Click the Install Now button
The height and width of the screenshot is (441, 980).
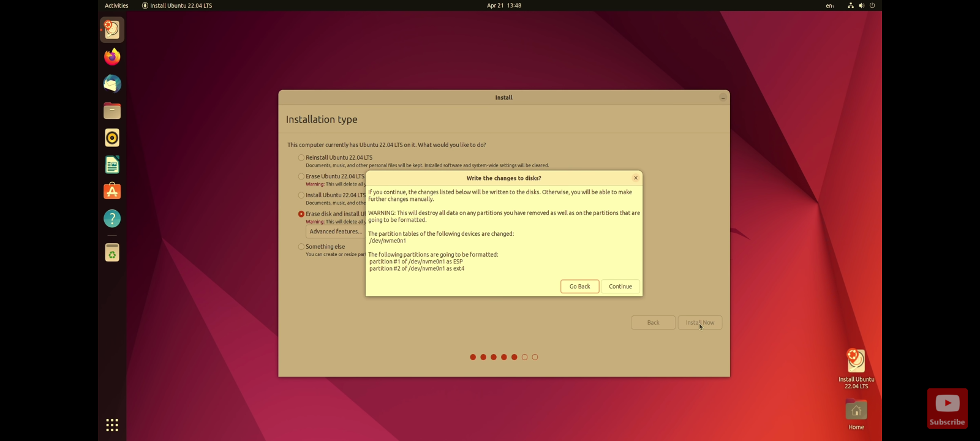point(700,323)
